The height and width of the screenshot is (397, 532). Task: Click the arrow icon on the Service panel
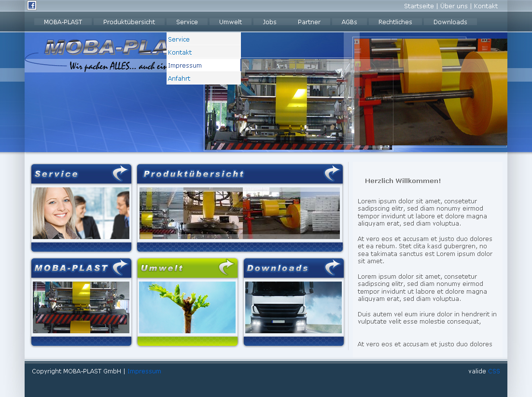120,173
